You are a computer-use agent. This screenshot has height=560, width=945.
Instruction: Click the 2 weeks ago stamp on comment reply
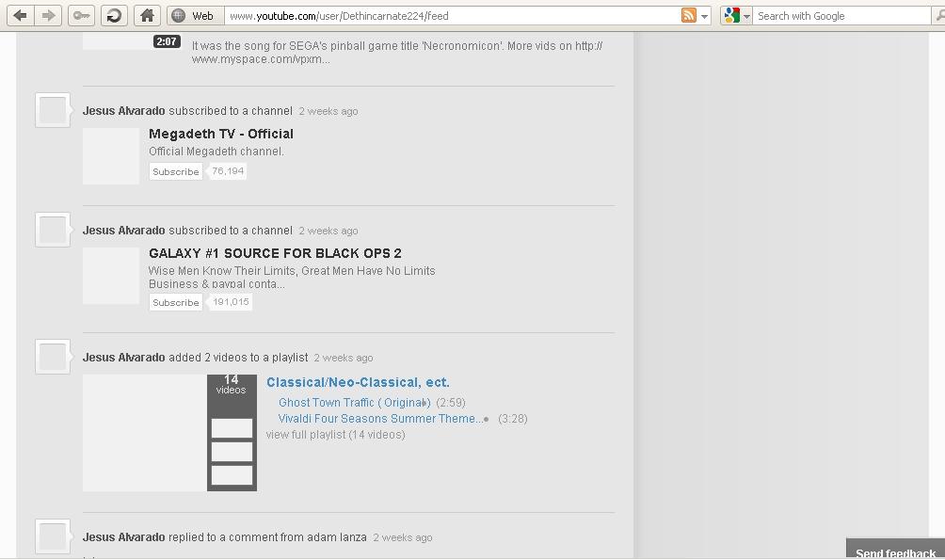click(403, 537)
